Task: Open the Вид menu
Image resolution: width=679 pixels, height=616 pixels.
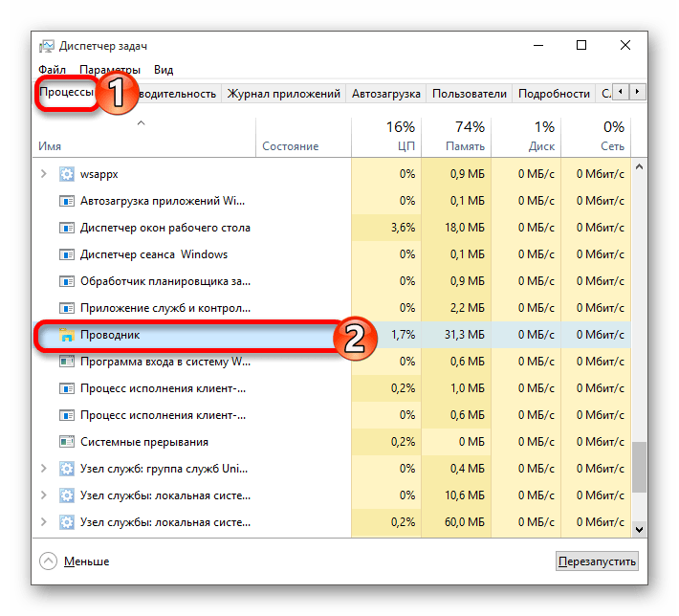Action: click(164, 69)
